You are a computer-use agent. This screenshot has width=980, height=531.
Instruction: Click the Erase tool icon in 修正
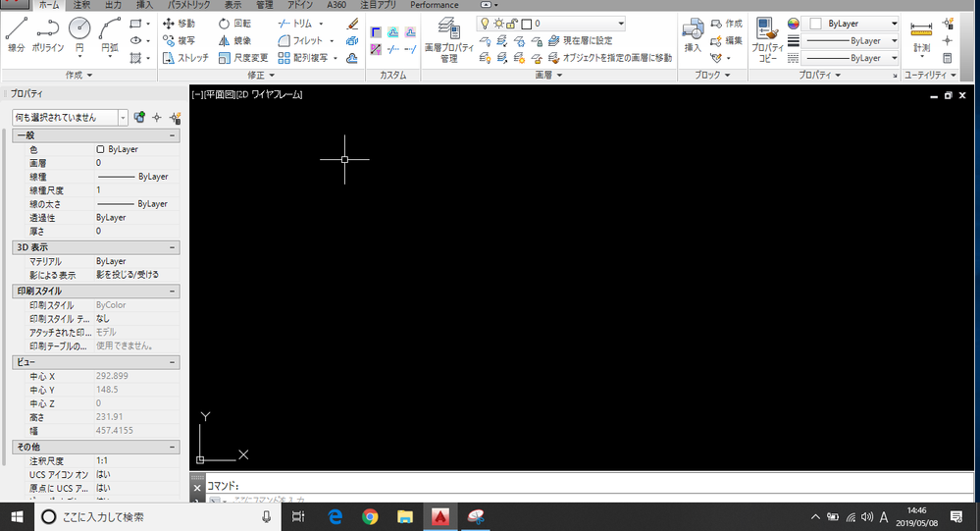point(352,24)
